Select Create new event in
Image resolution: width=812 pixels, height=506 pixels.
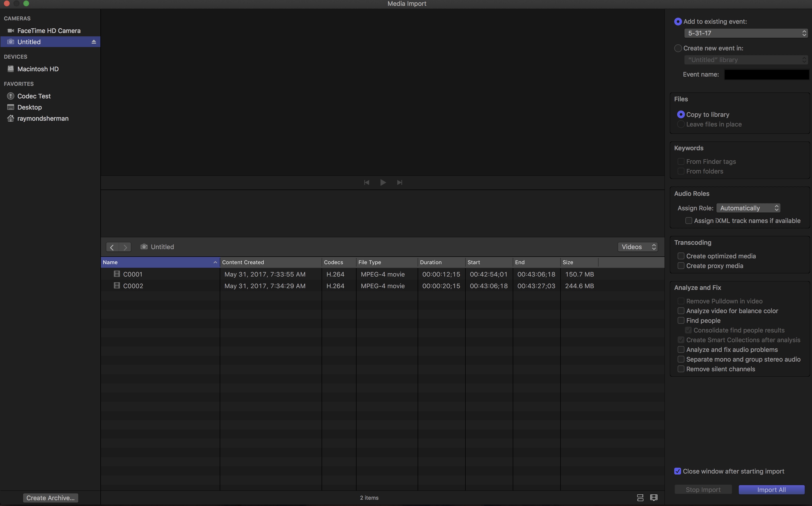[x=678, y=48]
